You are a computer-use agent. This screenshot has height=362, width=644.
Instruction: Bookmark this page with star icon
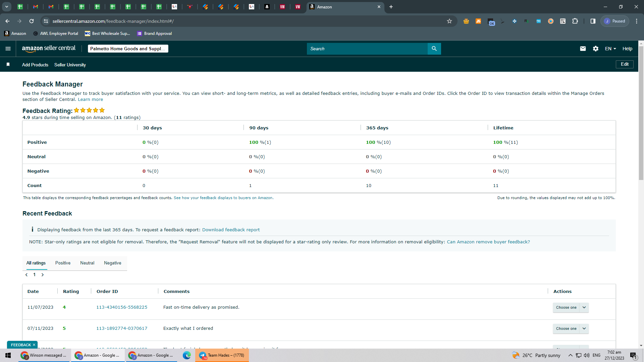(449, 21)
